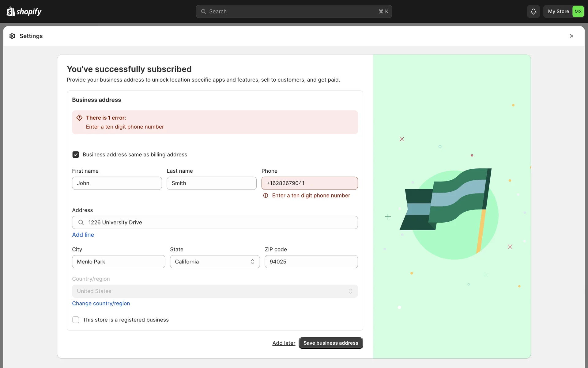The height and width of the screenshot is (368, 588).
Task: Click the ZIP code input field
Action: (311, 262)
